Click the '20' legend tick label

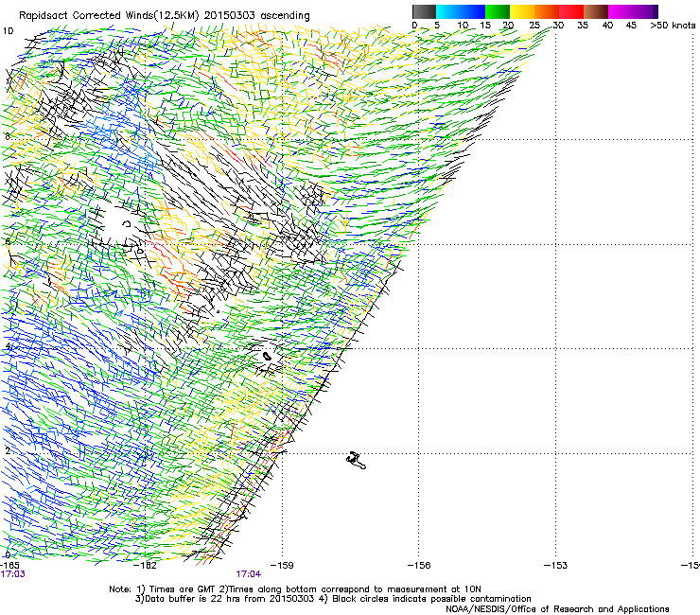[x=508, y=26]
